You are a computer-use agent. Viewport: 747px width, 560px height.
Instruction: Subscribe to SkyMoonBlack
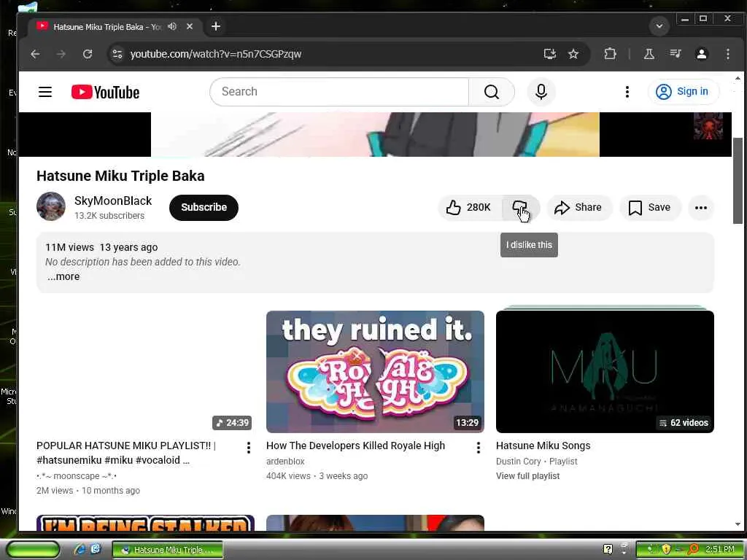click(204, 207)
